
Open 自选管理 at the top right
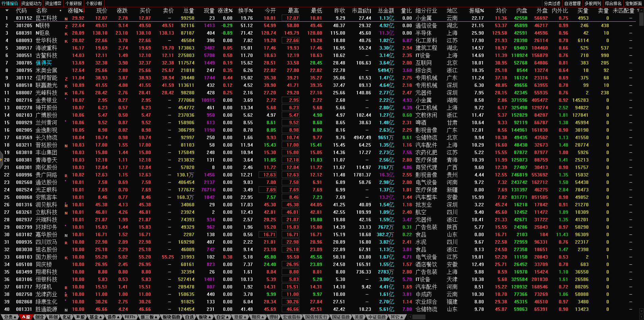572,3
